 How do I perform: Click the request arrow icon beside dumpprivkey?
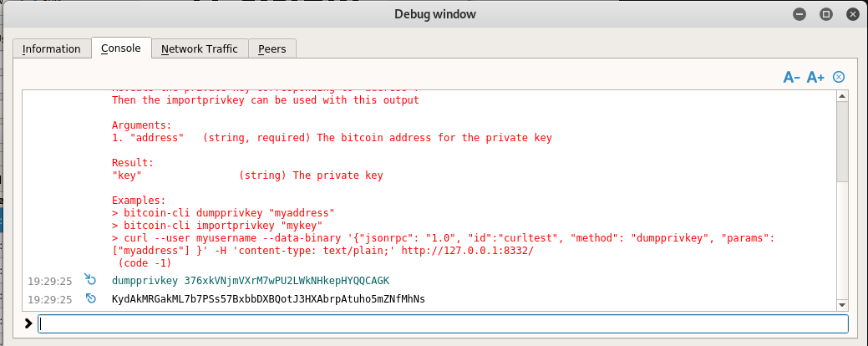[89, 278]
